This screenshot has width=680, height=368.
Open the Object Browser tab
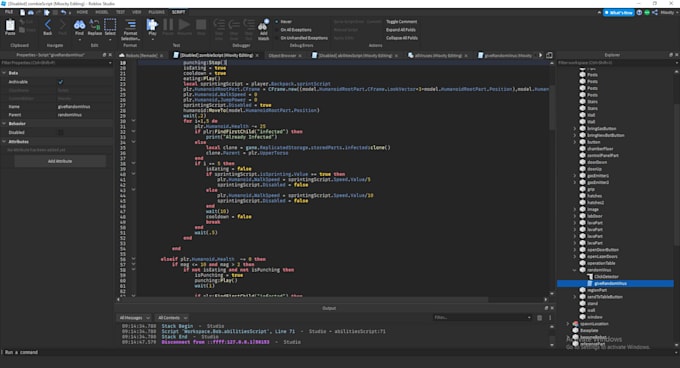[282, 55]
